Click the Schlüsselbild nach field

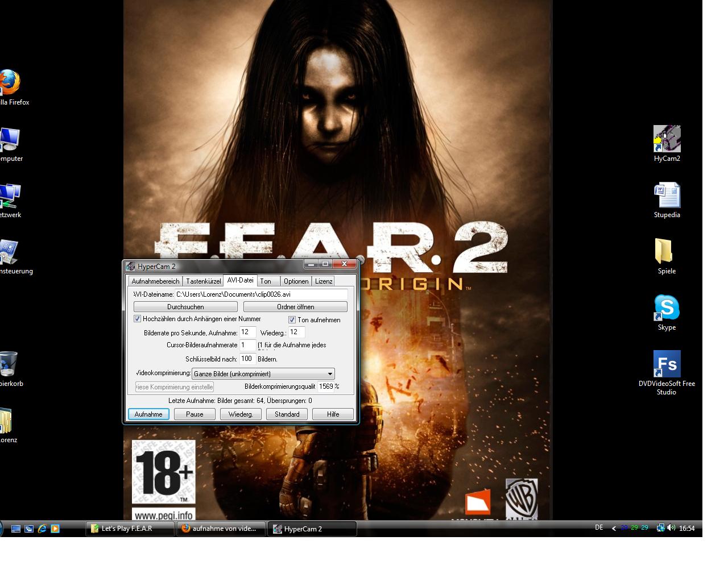(247, 359)
